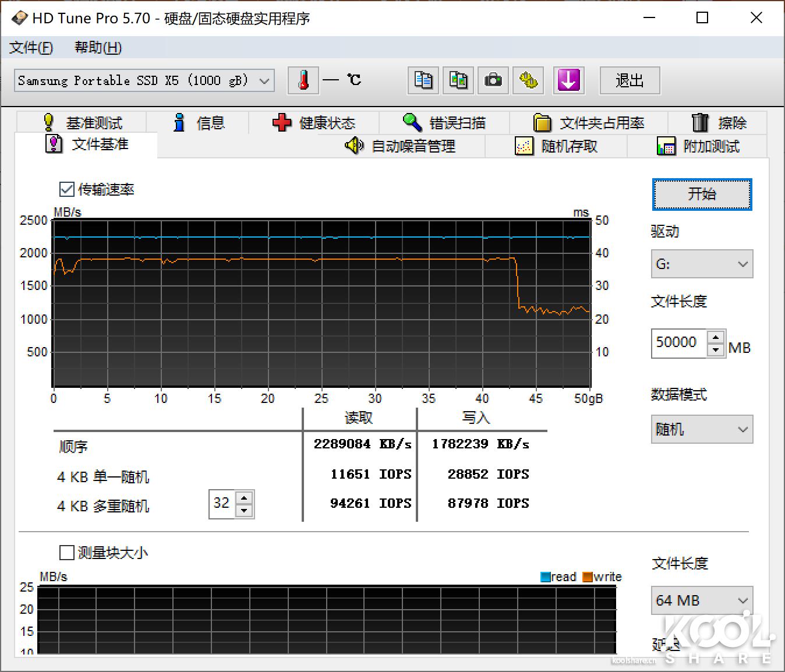
Task: Click the purple download arrow icon
Action: (x=568, y=80)
